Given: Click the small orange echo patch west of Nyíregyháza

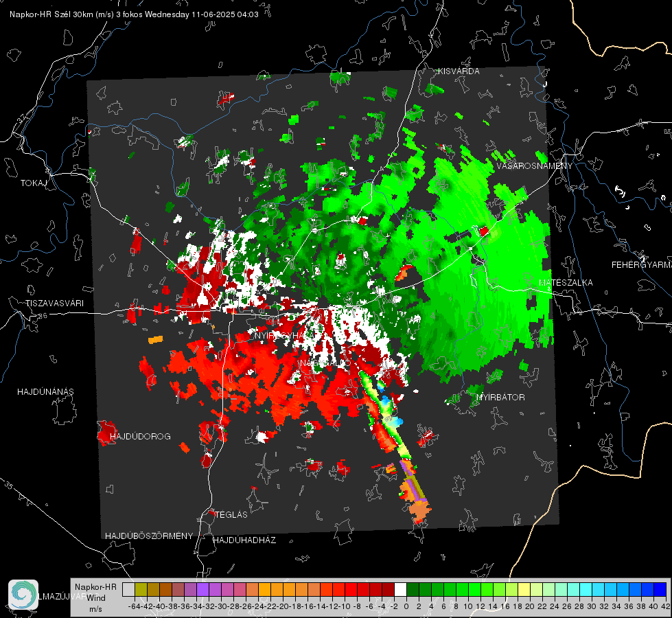Looking at the screenshot, I should pos(156,340).
